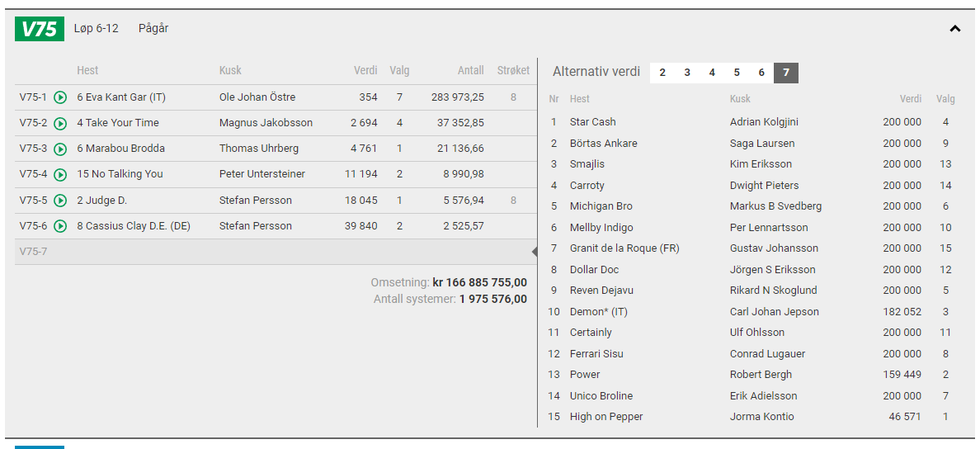Click horse 6 Eva Kant Gar (IT)
The height and width of the screenshot is (449, 980).
[x=121, y=97]
